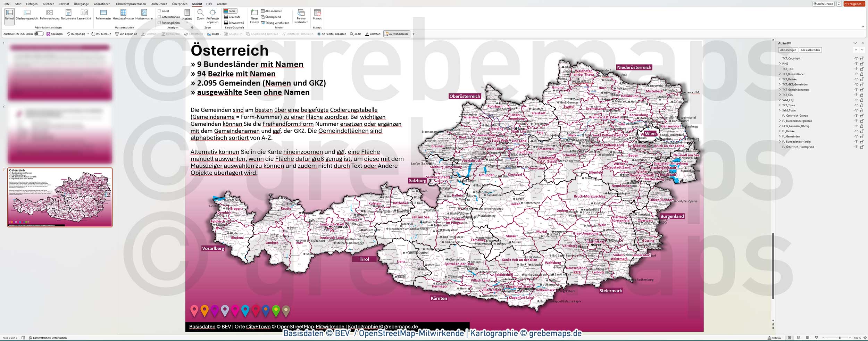This screenshot has height=341, width=868.
Task: Click Alle ausblenden in the Auswahl pane
Action: point(810,50)
